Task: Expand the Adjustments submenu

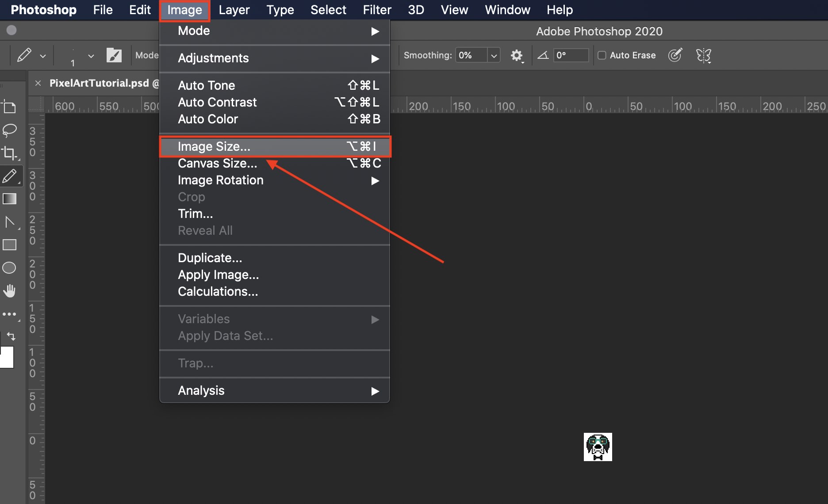Action: pos(274,58)
